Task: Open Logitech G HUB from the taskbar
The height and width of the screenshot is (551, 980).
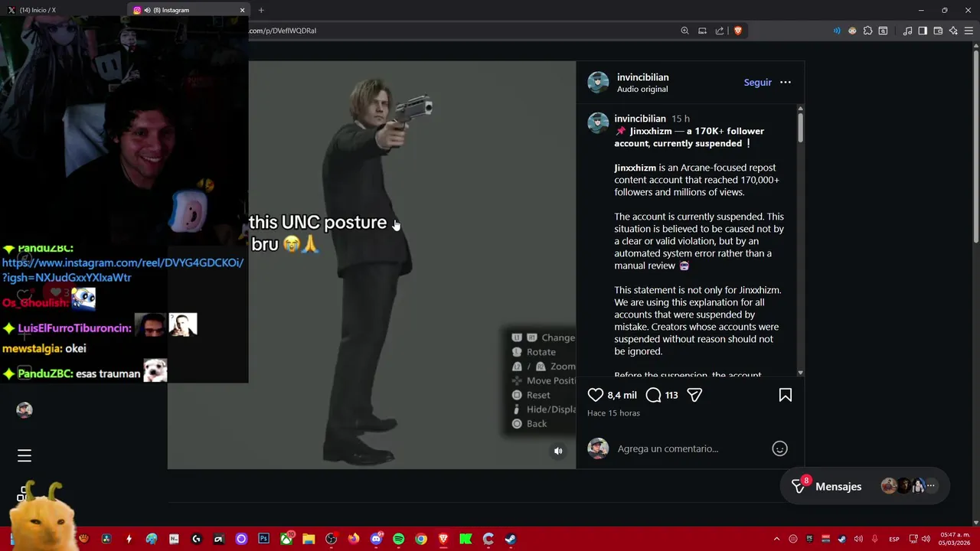Action: tap(196, 539)
